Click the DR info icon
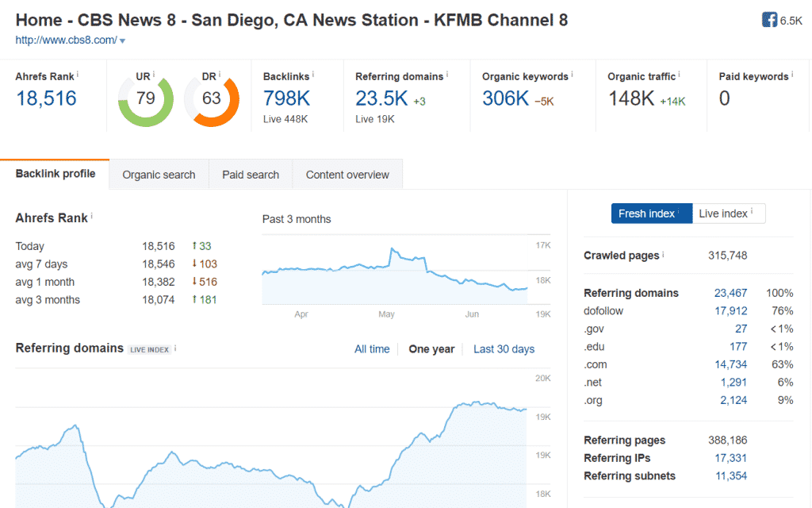 point(220,75)
